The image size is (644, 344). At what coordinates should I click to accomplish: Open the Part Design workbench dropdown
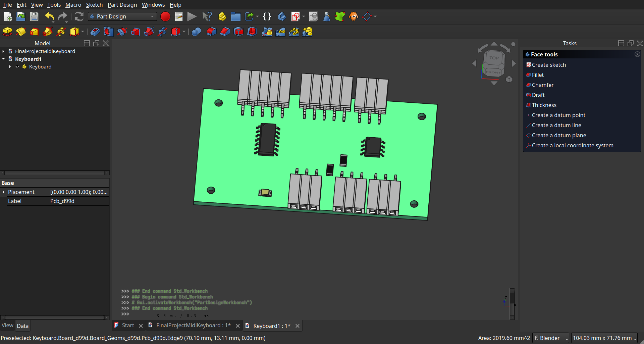tap(122, 16)
